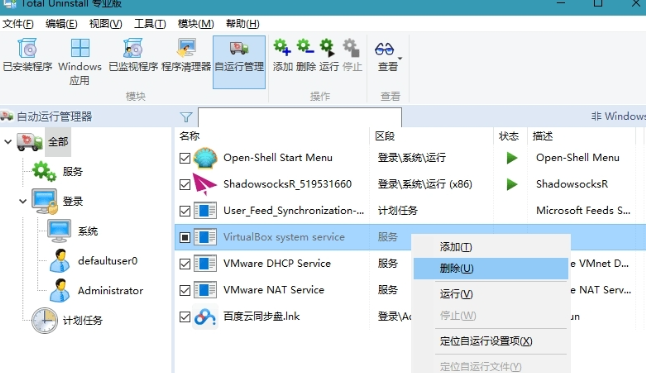Uncheck the ShadowsocksR_519531660 checkbox
This screenshot has width=646, height=373.
click(x=185, y=185)
